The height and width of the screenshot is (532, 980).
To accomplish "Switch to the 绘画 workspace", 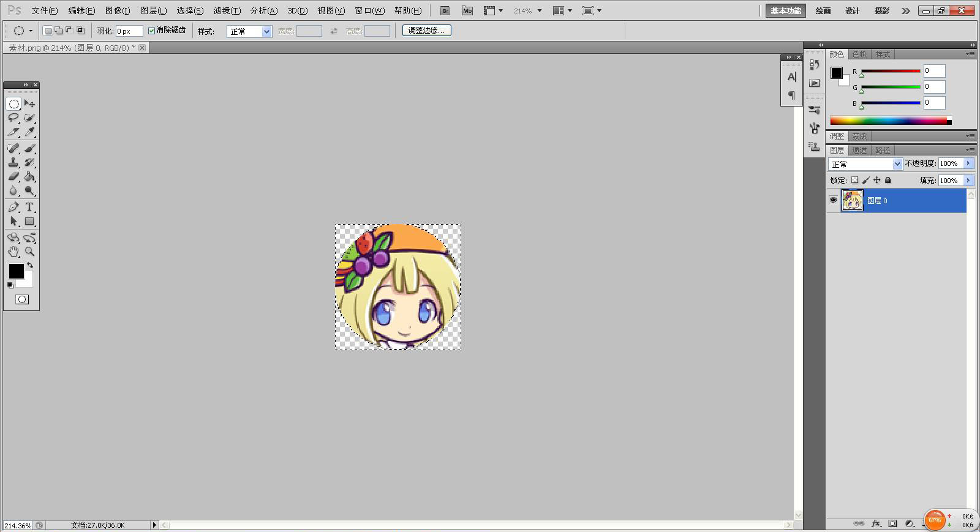I will coord(823,10).
